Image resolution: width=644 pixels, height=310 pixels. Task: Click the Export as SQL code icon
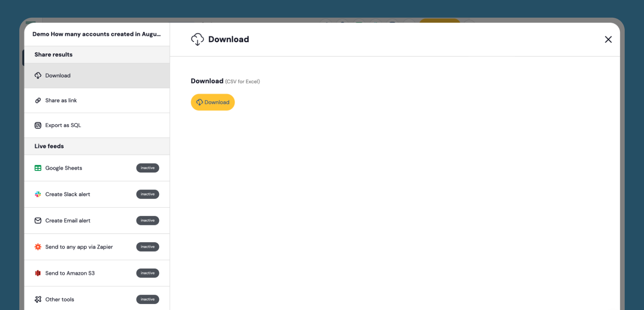[38, 125]
